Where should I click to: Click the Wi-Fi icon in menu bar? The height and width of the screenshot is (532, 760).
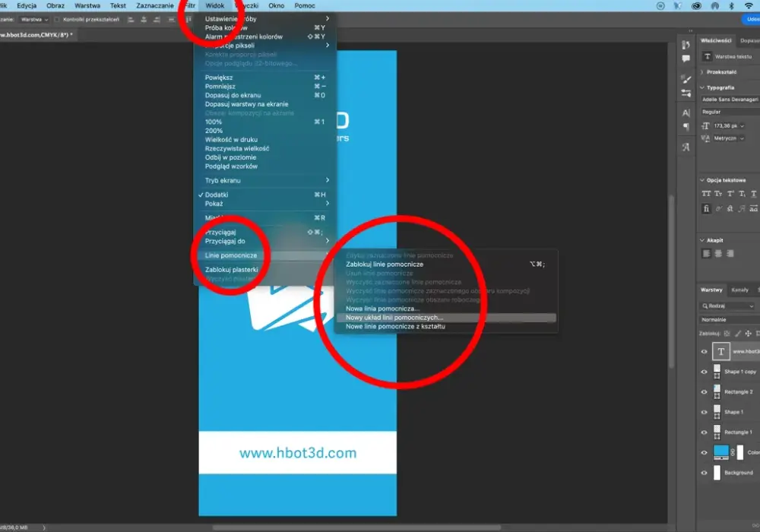pos(749,6)
